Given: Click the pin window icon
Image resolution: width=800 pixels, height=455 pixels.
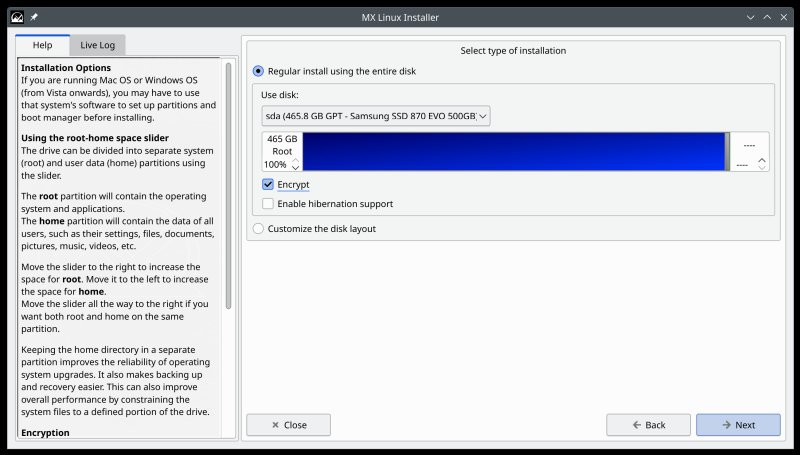Looking at the screenshot, I should coord(34,17).
